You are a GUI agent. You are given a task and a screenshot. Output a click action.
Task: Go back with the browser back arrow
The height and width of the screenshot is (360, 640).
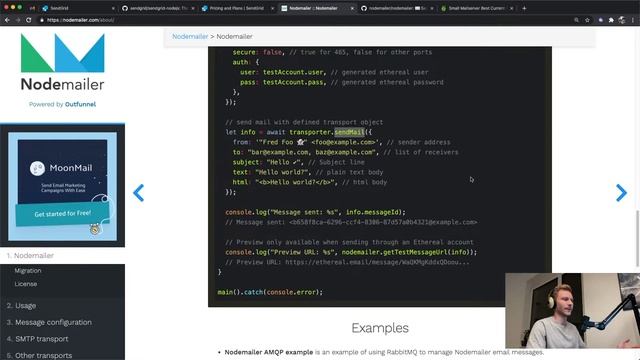[7, 20]
